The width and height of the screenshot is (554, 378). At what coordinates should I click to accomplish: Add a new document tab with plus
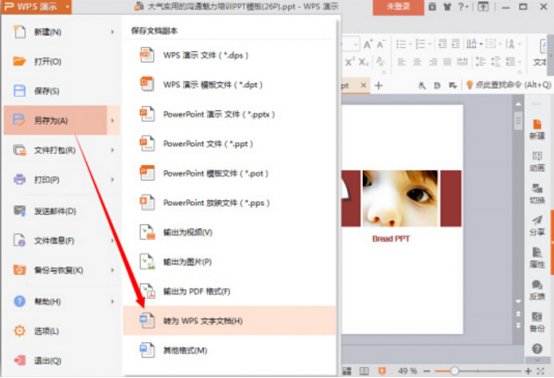tap(378, 85)
